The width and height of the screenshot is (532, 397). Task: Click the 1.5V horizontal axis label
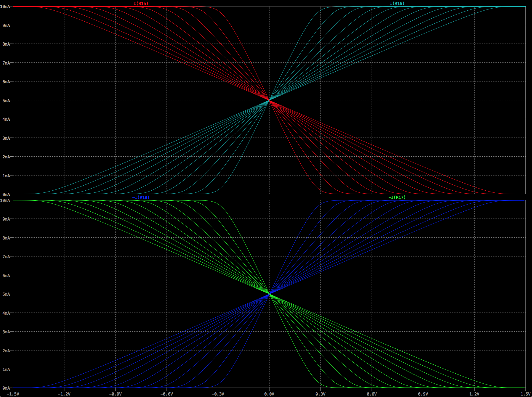click(525, 394)
